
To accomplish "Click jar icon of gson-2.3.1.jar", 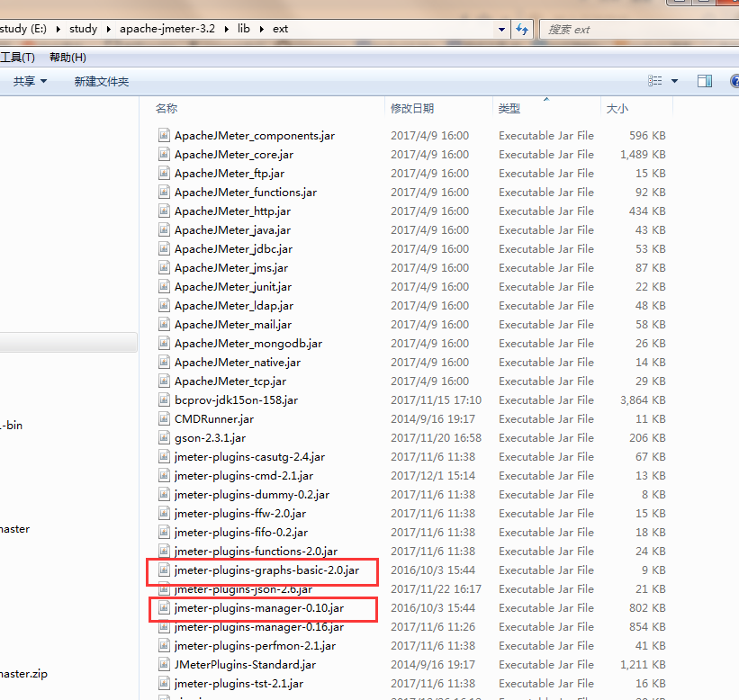I will pos(164,437).
